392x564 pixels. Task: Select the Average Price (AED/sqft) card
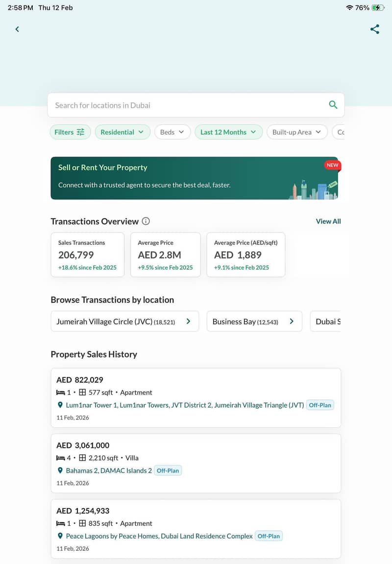point(246,255)
